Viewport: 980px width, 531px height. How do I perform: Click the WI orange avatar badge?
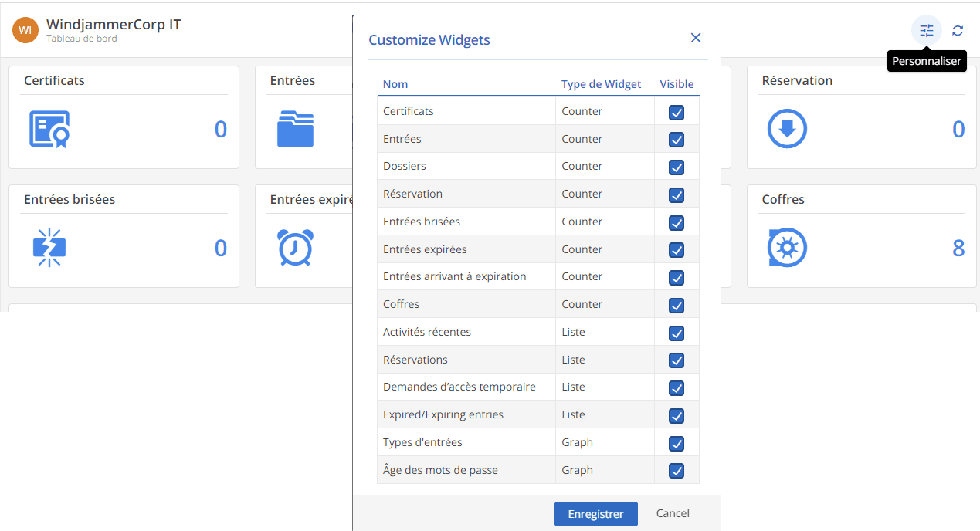point(25,30)
